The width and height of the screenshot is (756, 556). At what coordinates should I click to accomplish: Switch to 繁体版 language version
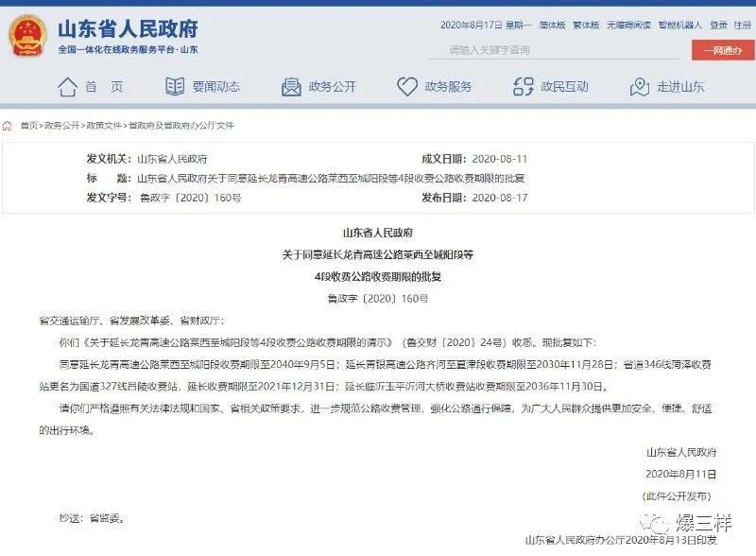[586, 26]
